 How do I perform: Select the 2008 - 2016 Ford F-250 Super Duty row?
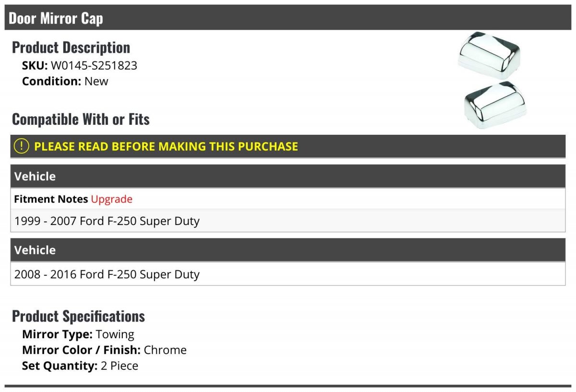tap(288, 274)
